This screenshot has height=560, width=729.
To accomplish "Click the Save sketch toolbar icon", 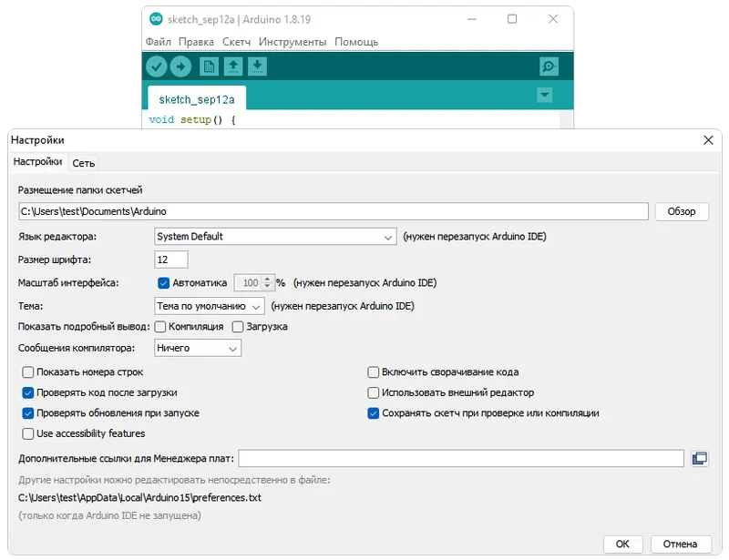I will (258, 65).
